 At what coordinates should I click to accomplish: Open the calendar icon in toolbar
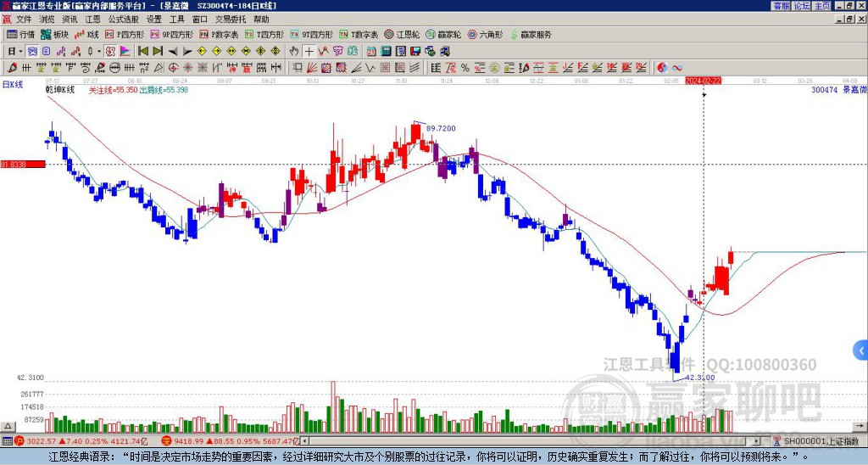[371, 52]
